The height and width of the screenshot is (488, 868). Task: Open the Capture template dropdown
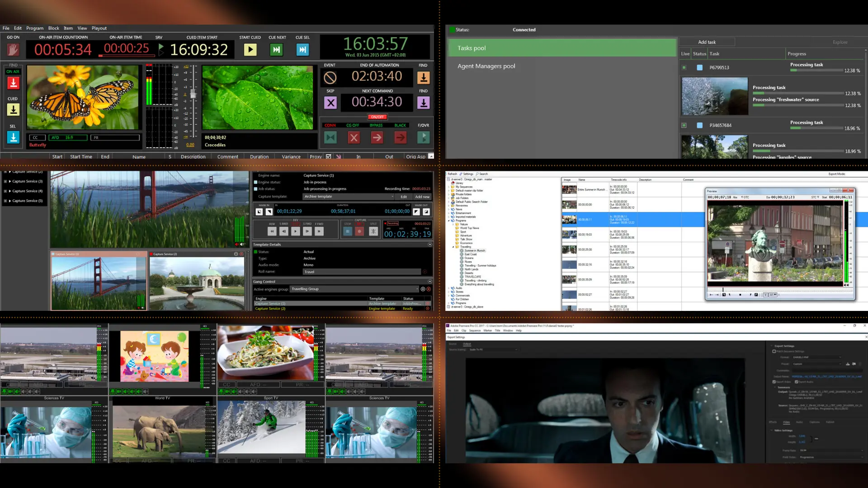(x=392, y=197)
